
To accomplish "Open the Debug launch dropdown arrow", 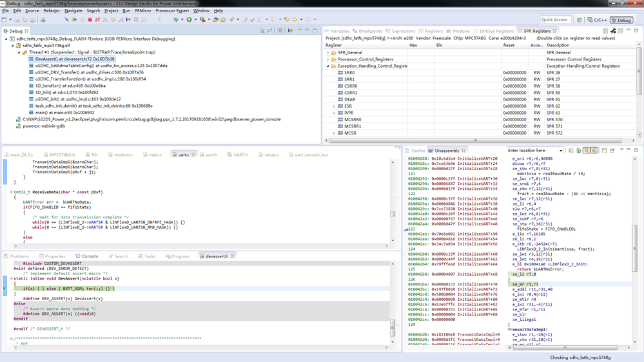I will (182, 19).
